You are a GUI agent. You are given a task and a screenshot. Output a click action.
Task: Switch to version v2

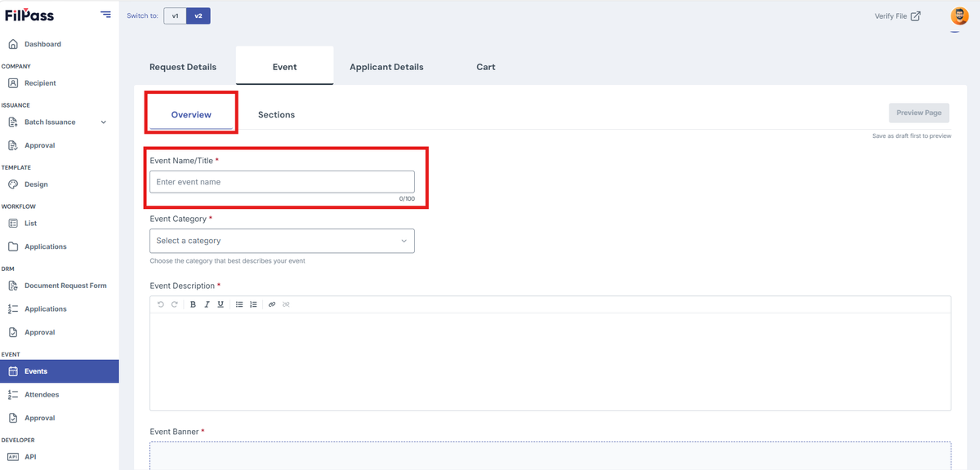[x=198, y=16]
